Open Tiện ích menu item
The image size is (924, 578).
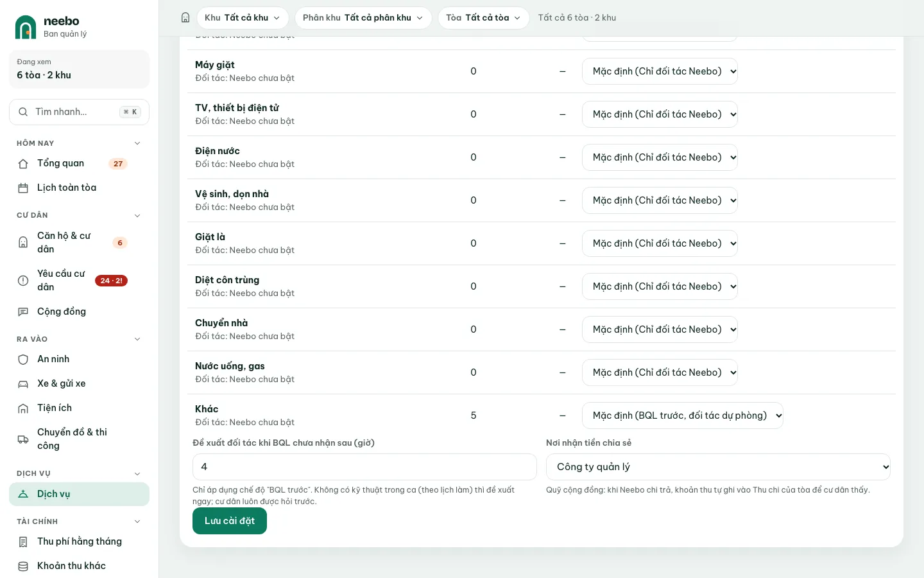pyautogui.click(x=79, y=408)
